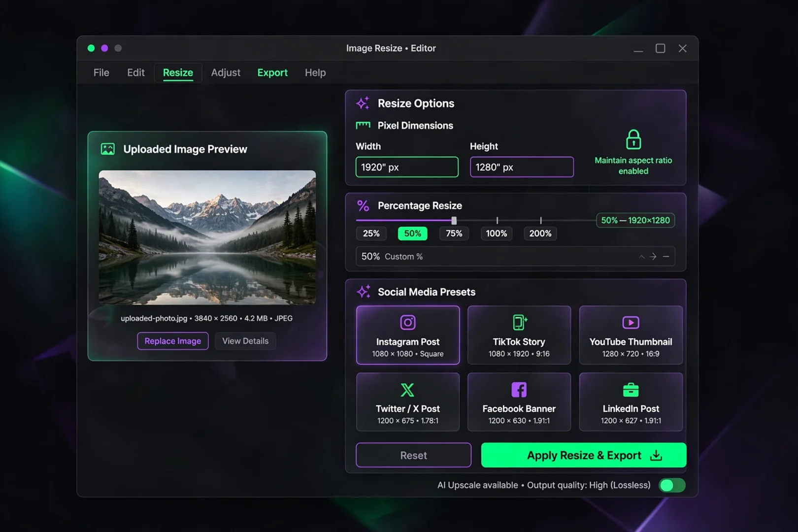This screenshot has height=532, width=798.
Task: Click the Reset button
Action: pos(413,455)
